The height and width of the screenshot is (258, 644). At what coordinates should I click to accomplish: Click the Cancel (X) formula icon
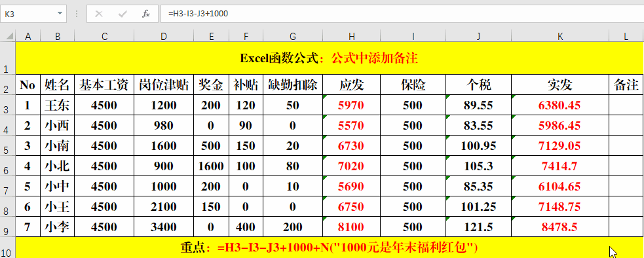pos(98,14)
